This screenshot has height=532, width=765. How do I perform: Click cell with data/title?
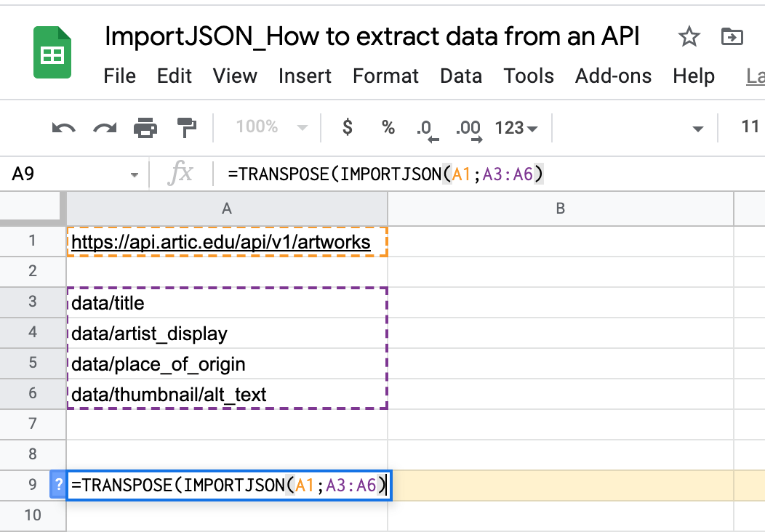coord(227,303)
